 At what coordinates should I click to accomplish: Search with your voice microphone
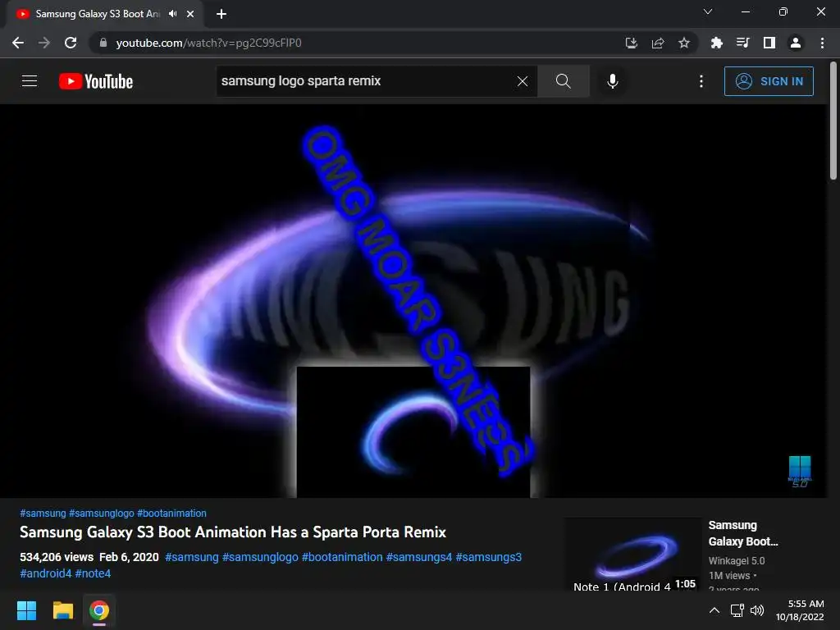point(612,81)
